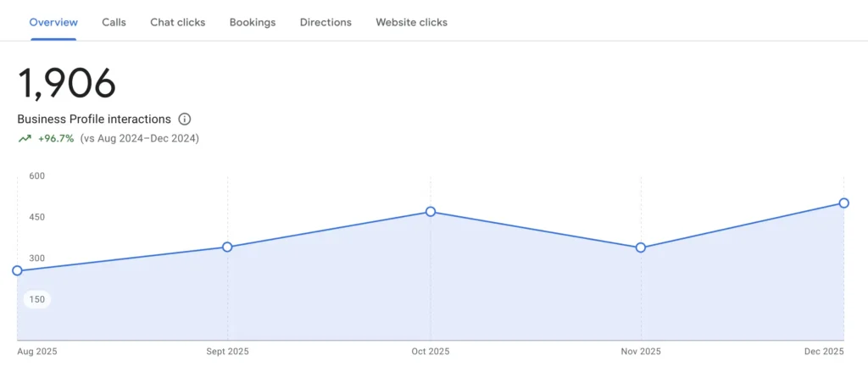This screenshot has width=868, height=378.
Task: Open the Chat clicks tab
Action: [x=178, y=22]
